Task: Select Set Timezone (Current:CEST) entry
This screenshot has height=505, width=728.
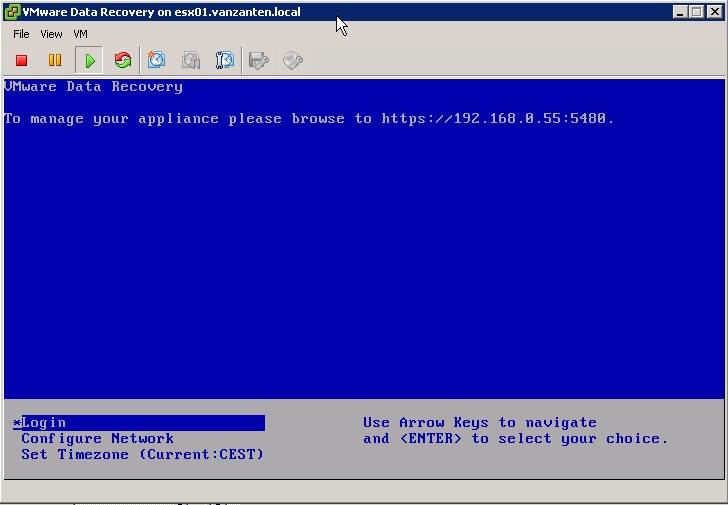Action: [142, 455]
